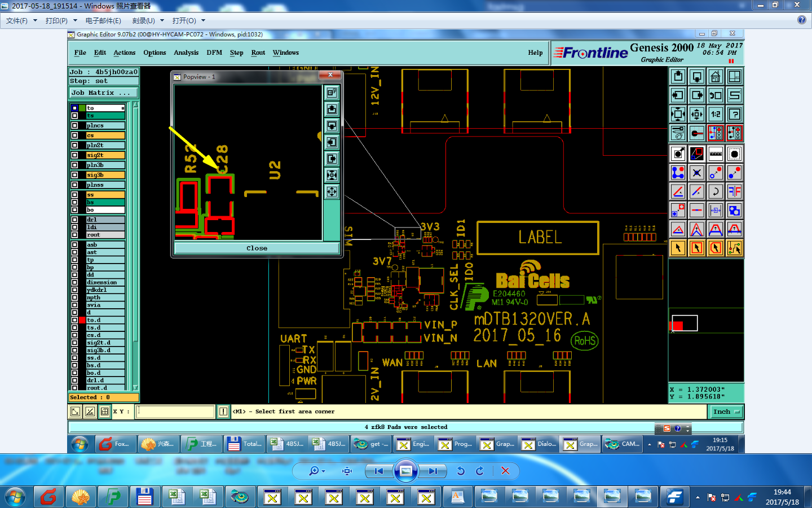Toggle the checkbox for layer rout
The width and height of the screenshot is (812, 508).
pos(74,235)
